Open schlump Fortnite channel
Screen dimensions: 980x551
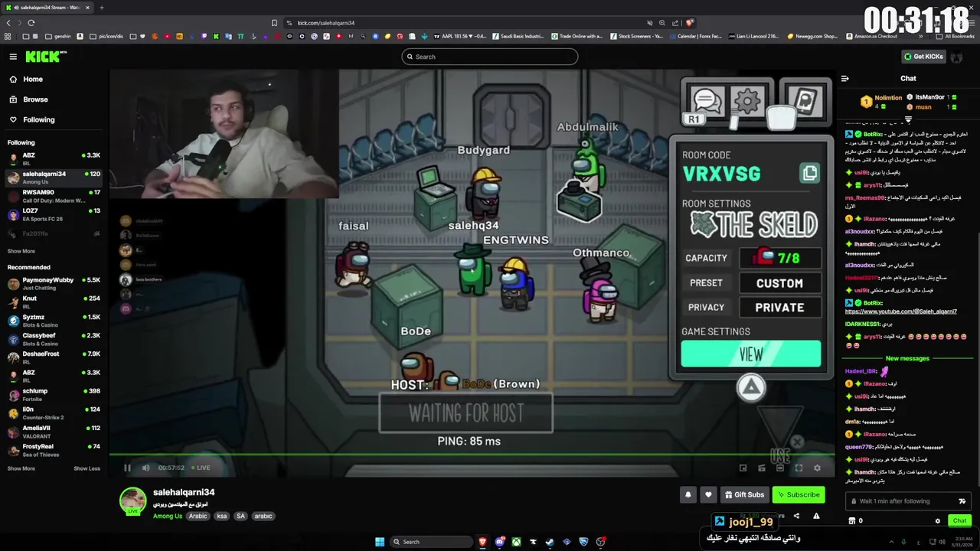coord(54,394)
